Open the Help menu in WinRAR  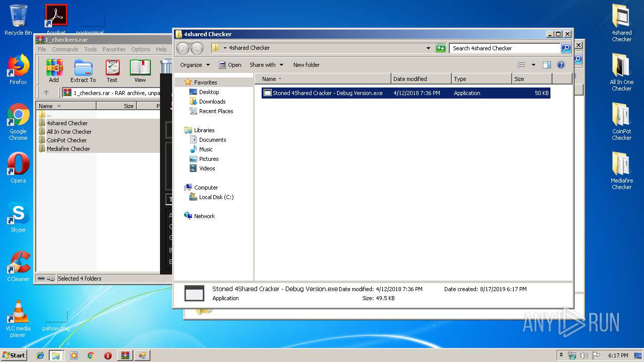[161, 49]
